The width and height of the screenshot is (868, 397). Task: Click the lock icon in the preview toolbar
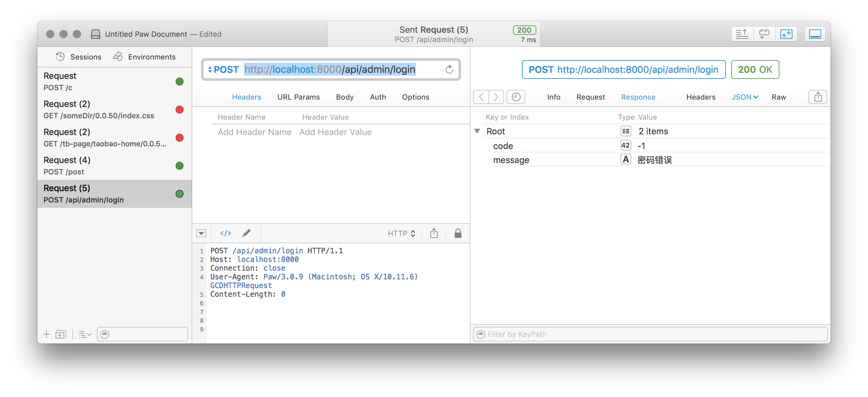pos(458,233)
